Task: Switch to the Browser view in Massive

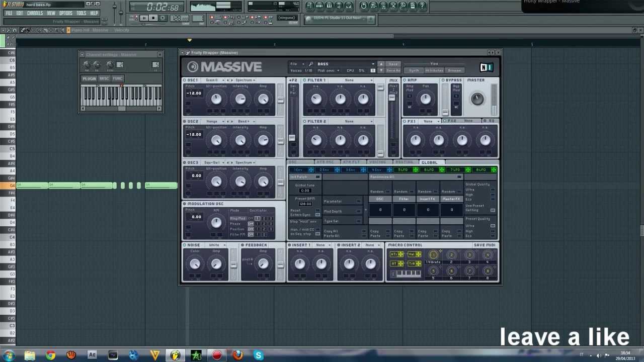Action: tap(455, 70)
